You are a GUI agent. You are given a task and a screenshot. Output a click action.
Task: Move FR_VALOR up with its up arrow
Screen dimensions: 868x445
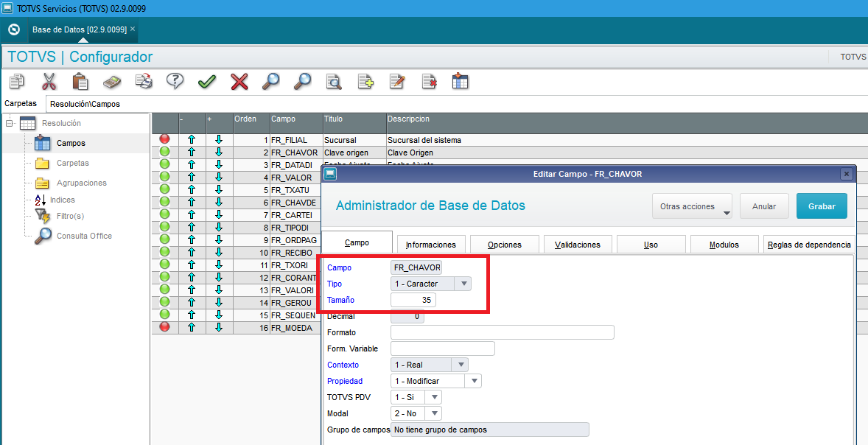[x=192, y=177]
